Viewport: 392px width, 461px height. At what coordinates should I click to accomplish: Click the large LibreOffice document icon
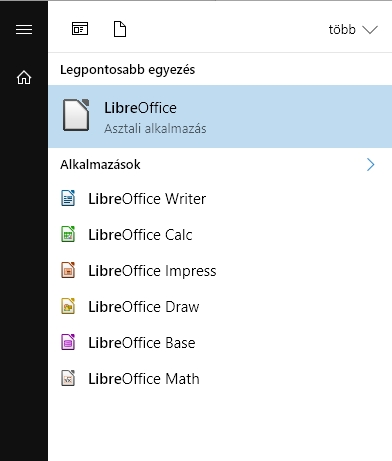76,115
